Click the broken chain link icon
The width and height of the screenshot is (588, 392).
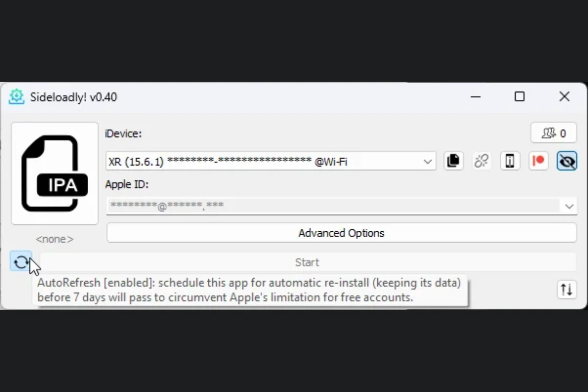pyautogui.click(x=482, y=161)
